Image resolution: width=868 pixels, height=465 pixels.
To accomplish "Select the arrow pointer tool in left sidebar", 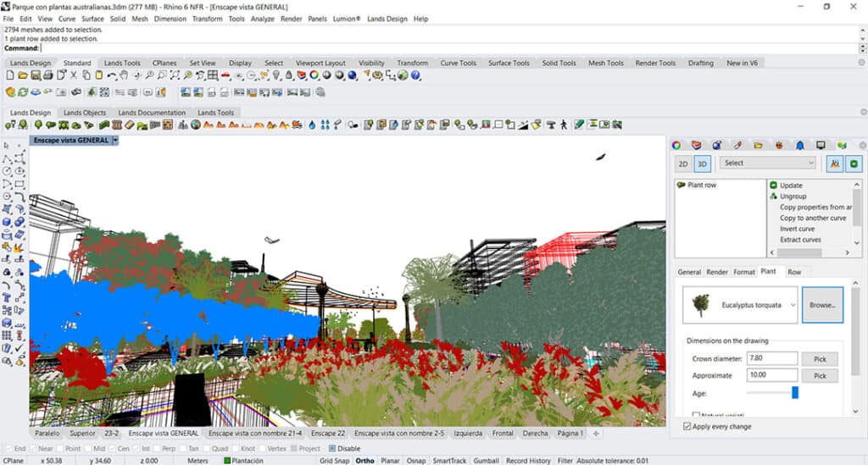I will tap(8, 146).
